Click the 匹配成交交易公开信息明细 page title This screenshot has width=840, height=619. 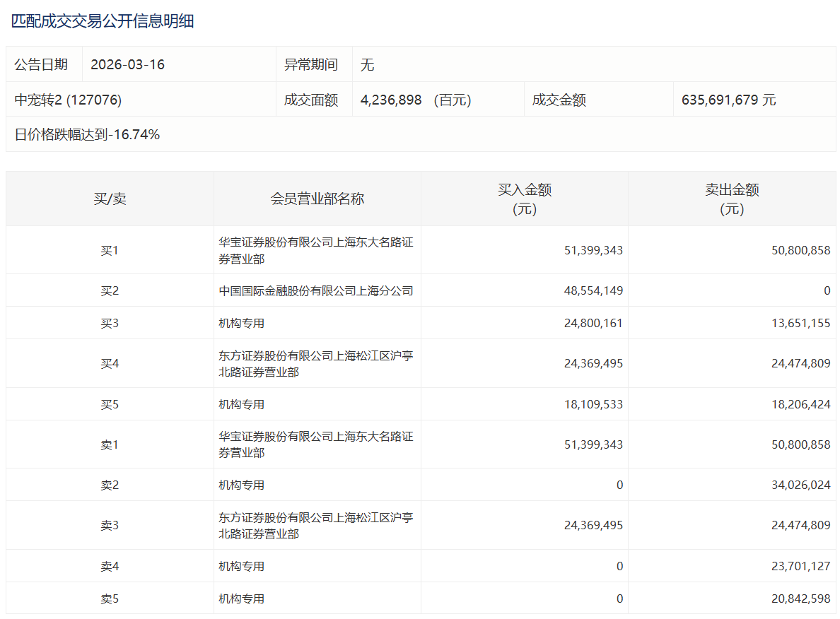pos(103,21)
